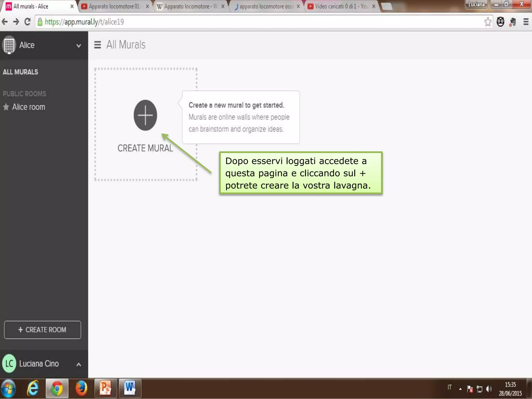The width and height of the screenshot is (532, 399).
Task: Open Alice room from public rooms
Action: [29, 107]
